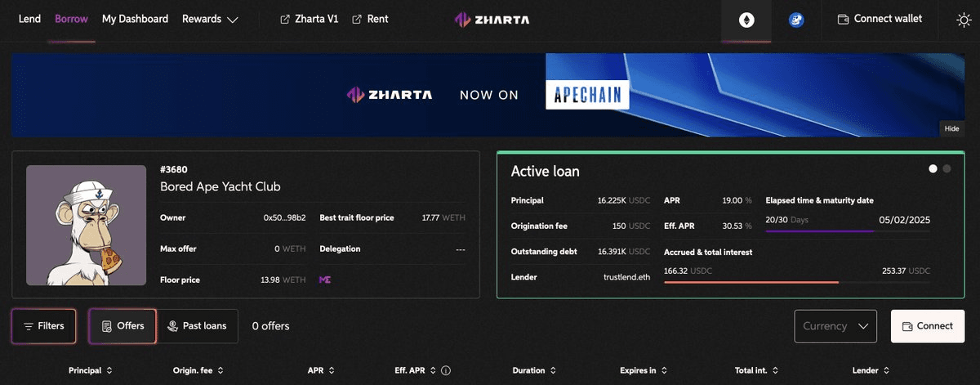The width and height of the screenshot is (980, 385).
Task: Click the 150 USDC origination fee
Action: tap(630, 226)
